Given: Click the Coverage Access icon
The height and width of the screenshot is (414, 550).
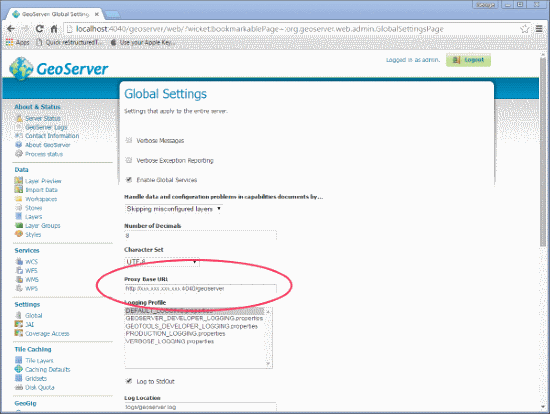Looking at the screenshot, I should coord(19,333).
